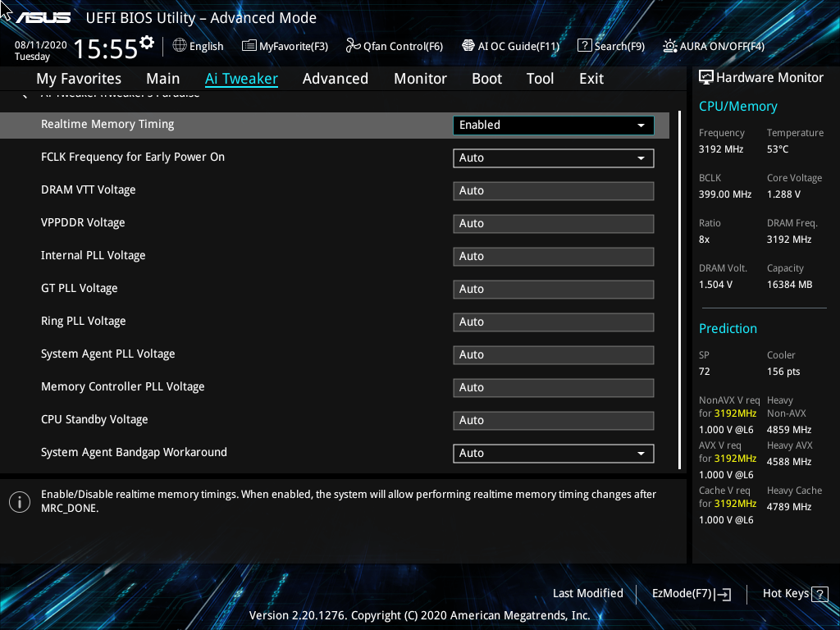The height and width of the screenshot is (630, 840).
Task: Open the Boot tab
Action: click(487, 79)
